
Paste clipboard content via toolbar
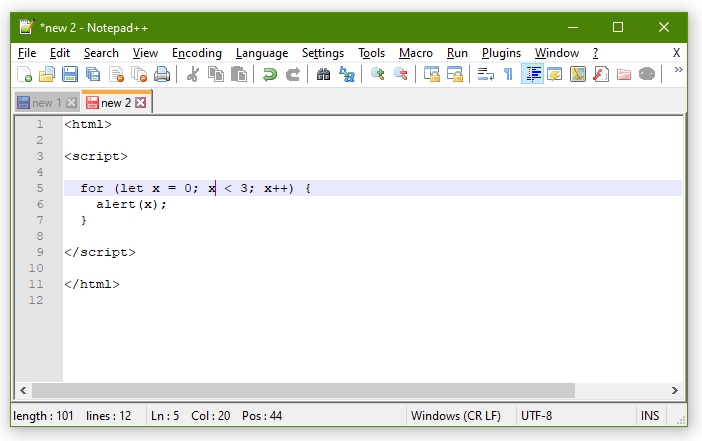(239, 74)
